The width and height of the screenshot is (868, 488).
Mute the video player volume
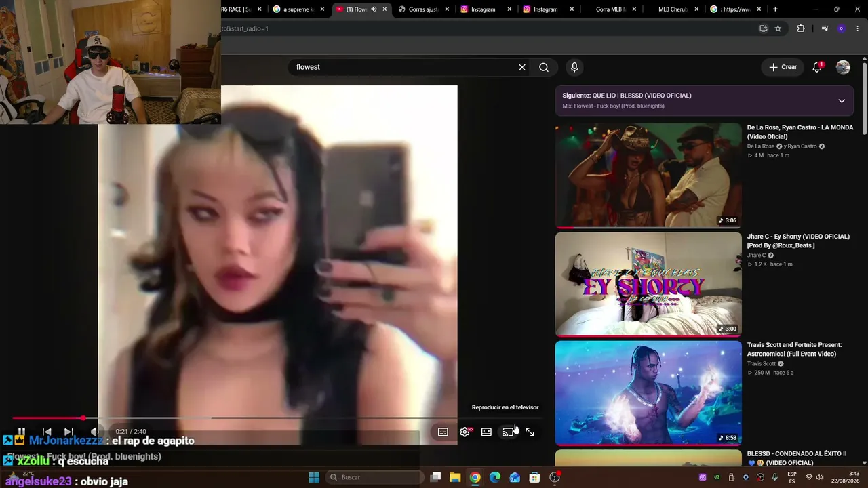point(94,432)
